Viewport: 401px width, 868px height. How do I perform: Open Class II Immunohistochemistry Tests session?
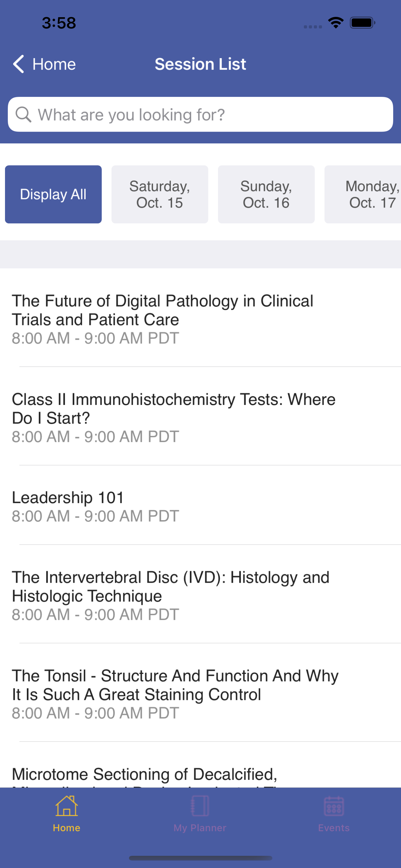[200, 417]
